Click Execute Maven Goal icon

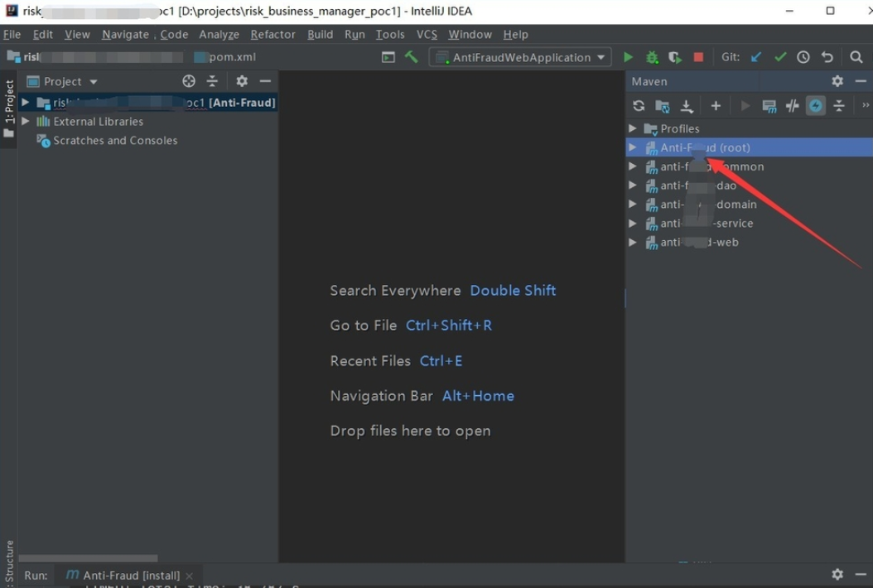pos(769,106)
